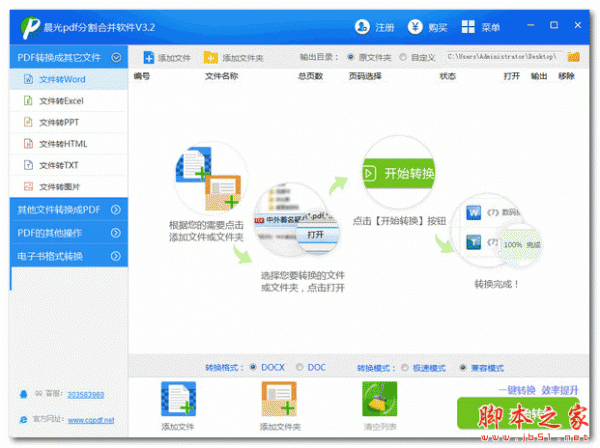Image resolution: width=600 pixels, height=448 pixels.
Task: Click the 文件转Excel sheet icon
Action: [28, 101]
